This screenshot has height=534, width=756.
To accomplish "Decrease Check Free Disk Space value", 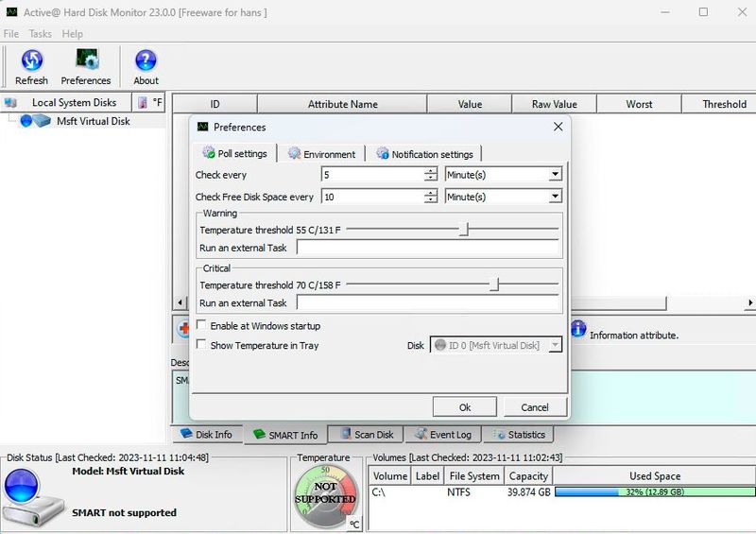I will pos(431,199).
